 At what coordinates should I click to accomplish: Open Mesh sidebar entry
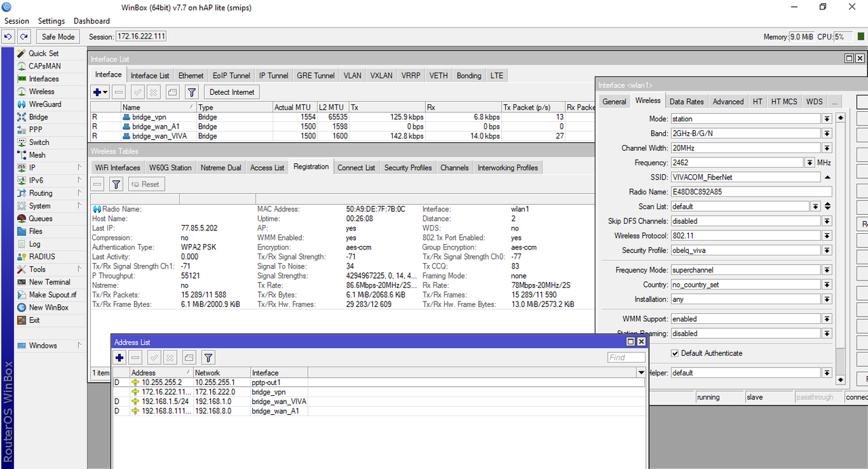[x=37, y=155]
